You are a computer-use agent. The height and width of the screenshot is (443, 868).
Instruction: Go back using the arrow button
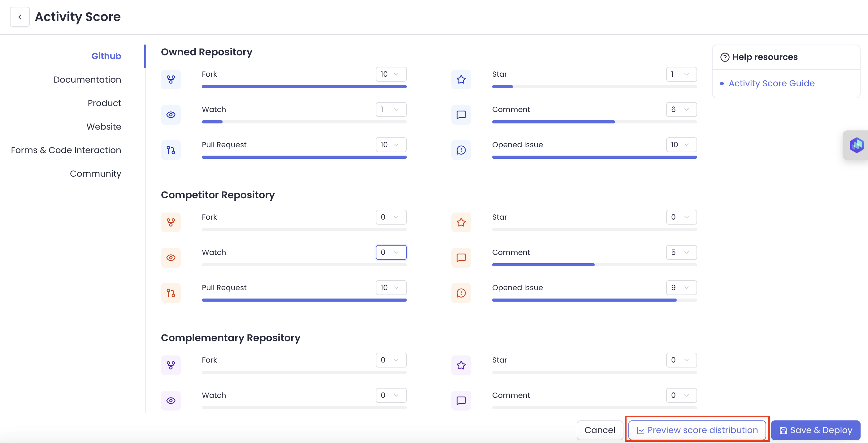[20, 17]
